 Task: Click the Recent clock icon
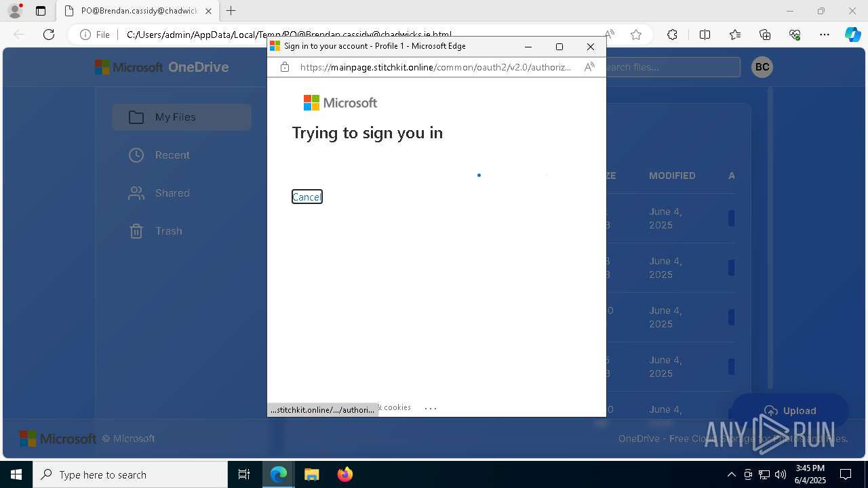pyautogui.click(x=136, y=155)
